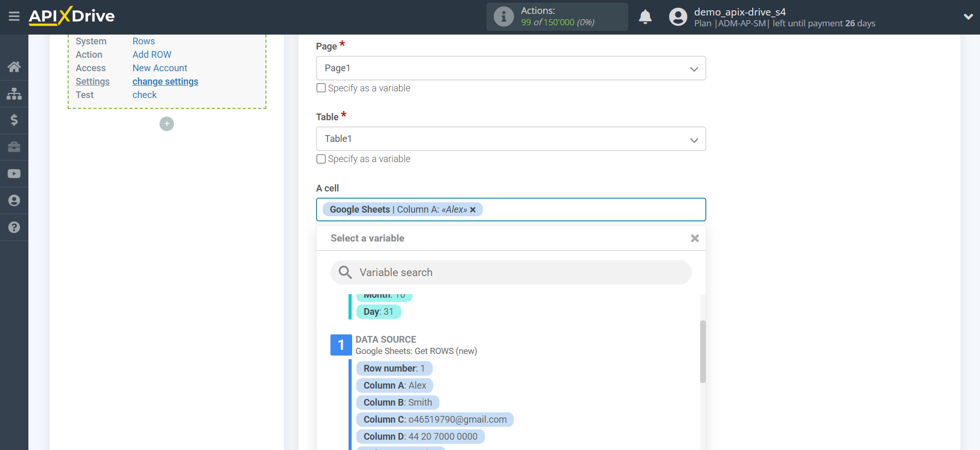Click the Settings label link
Viewport: 980px width, 450px height.
click(x=92, y=82)
